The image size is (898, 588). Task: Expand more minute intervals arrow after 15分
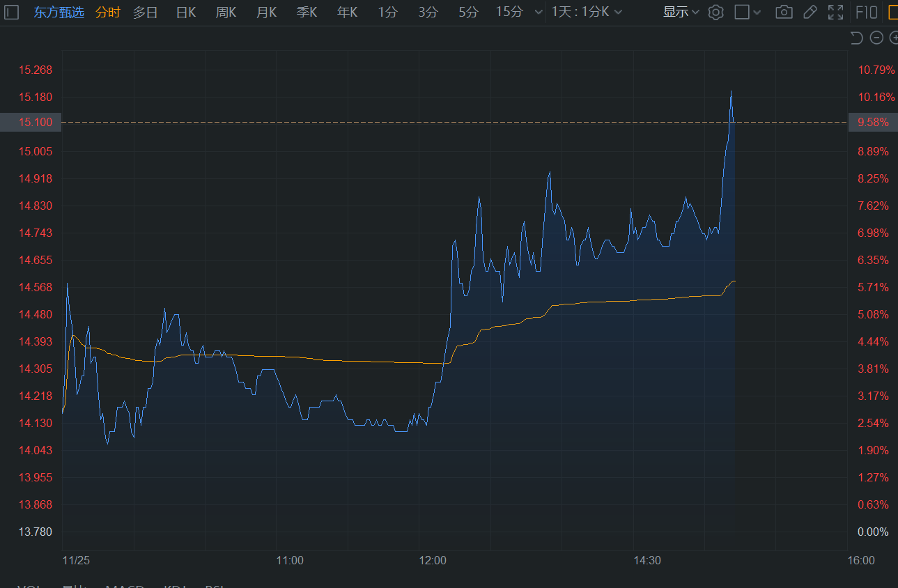[538, 12]
